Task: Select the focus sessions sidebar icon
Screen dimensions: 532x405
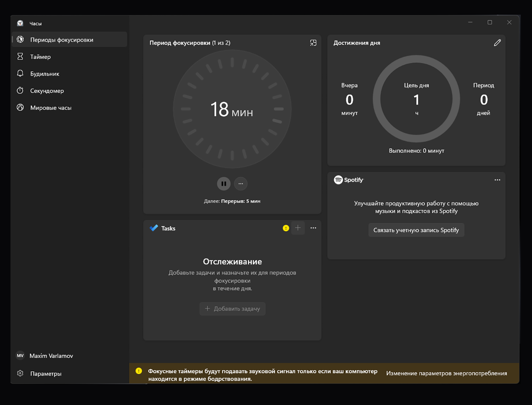Action: [x=20, y=40]
